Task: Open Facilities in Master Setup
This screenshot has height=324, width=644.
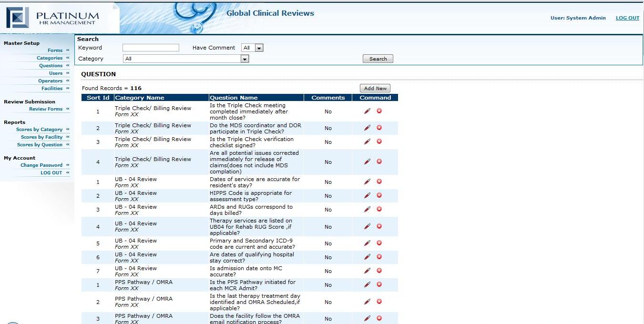Action: pyautogui.click(x=52, y=89)
